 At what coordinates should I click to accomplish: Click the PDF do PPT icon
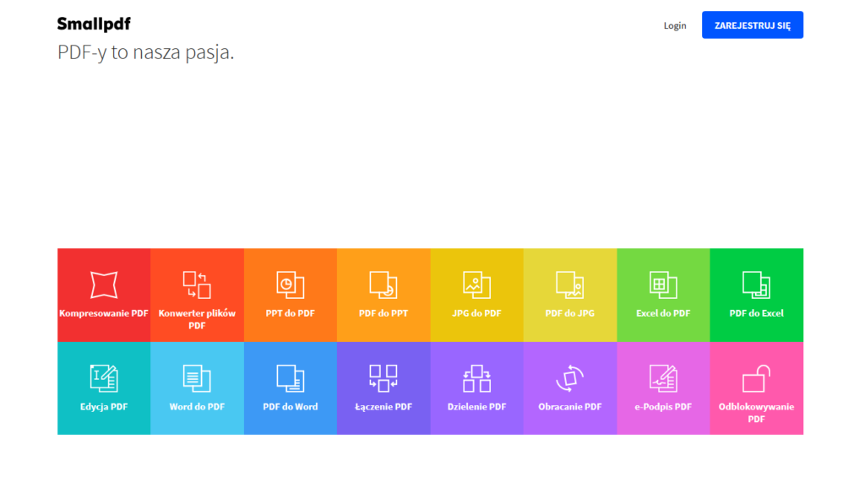point(384,285)
